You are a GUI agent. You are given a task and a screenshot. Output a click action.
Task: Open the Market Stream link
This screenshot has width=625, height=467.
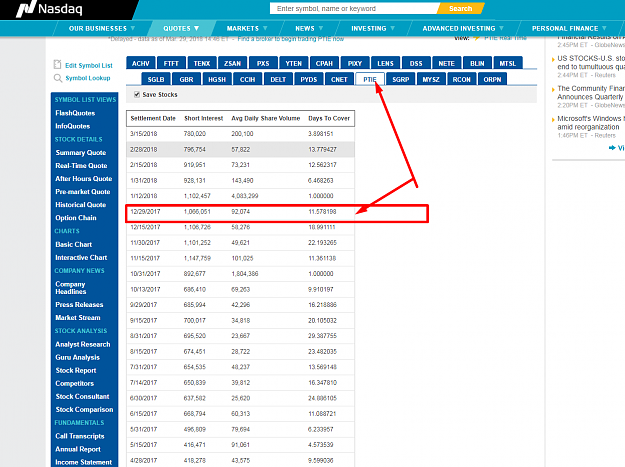[x=78, y=318]
